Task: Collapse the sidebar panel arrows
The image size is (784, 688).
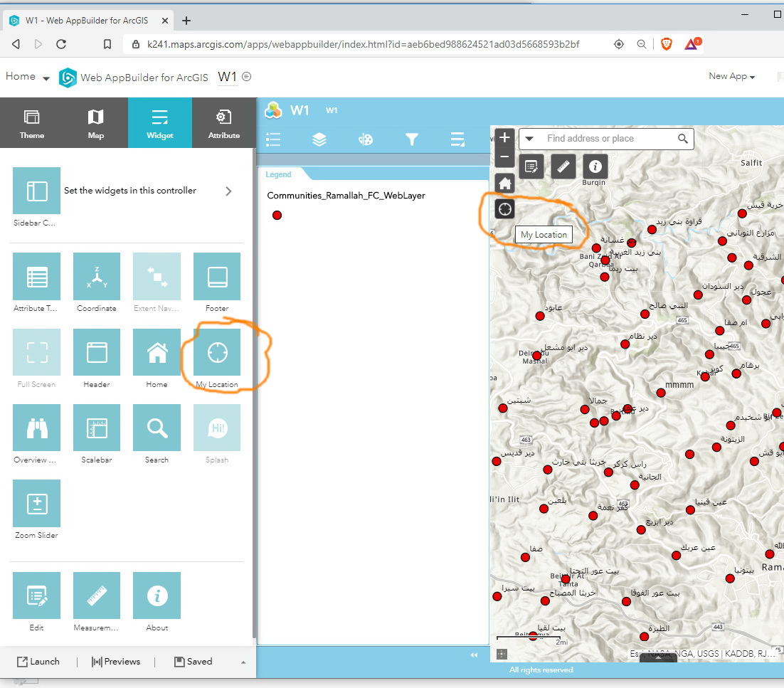Action: tap(474, 655)
